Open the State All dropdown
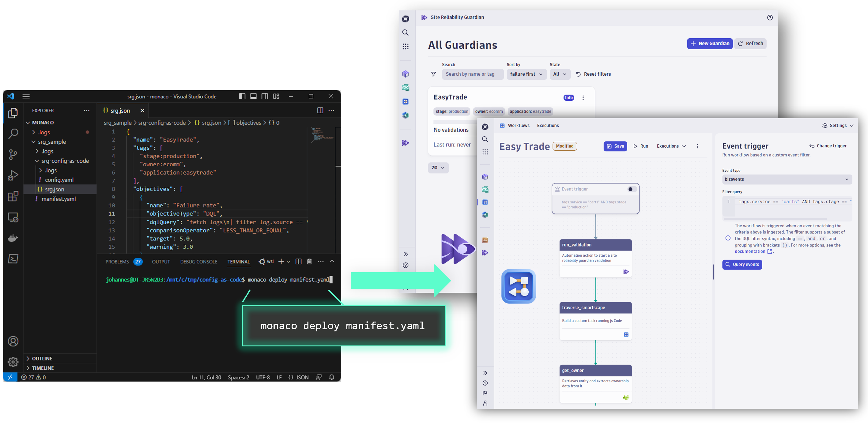 [560, 74]
